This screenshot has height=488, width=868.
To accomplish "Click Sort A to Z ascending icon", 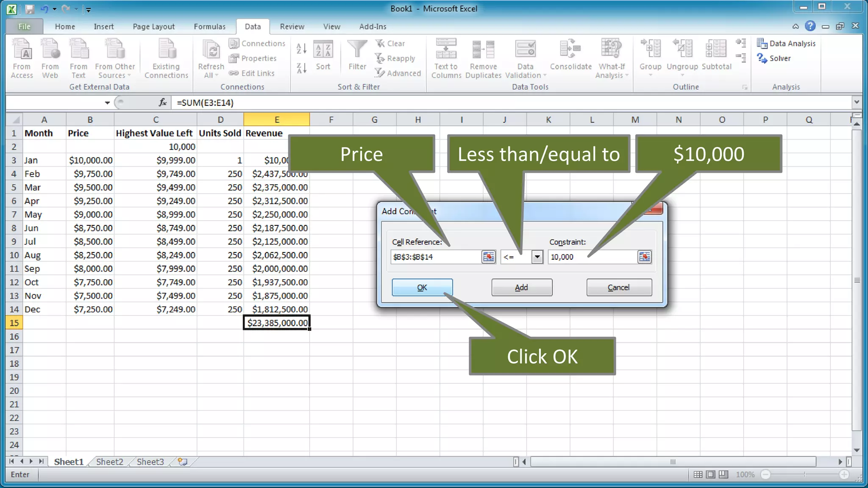I will click(x=301, y=48).
